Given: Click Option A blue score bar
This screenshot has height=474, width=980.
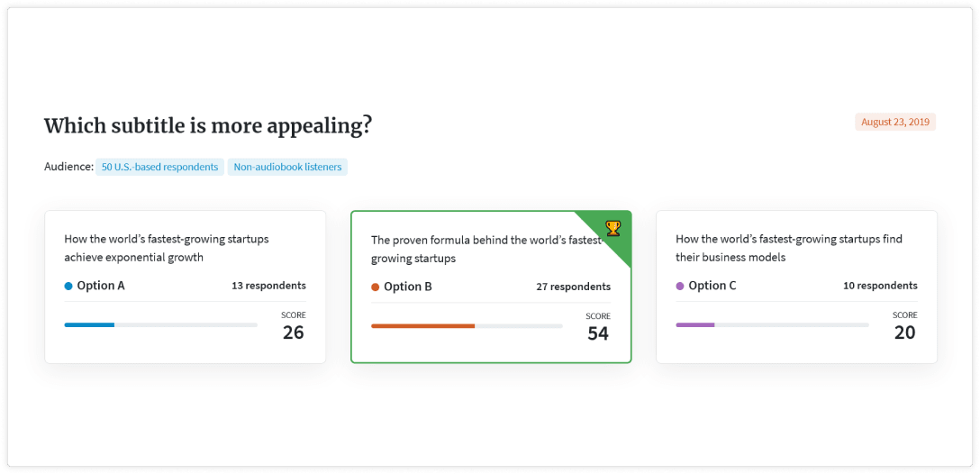Looking at the screenshot, I should click(89, 324).
